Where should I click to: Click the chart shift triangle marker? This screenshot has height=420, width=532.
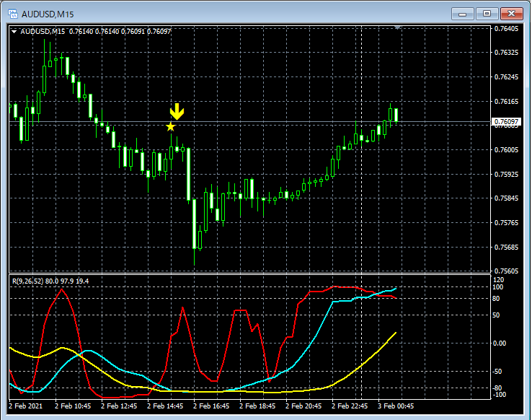(398, 27)
